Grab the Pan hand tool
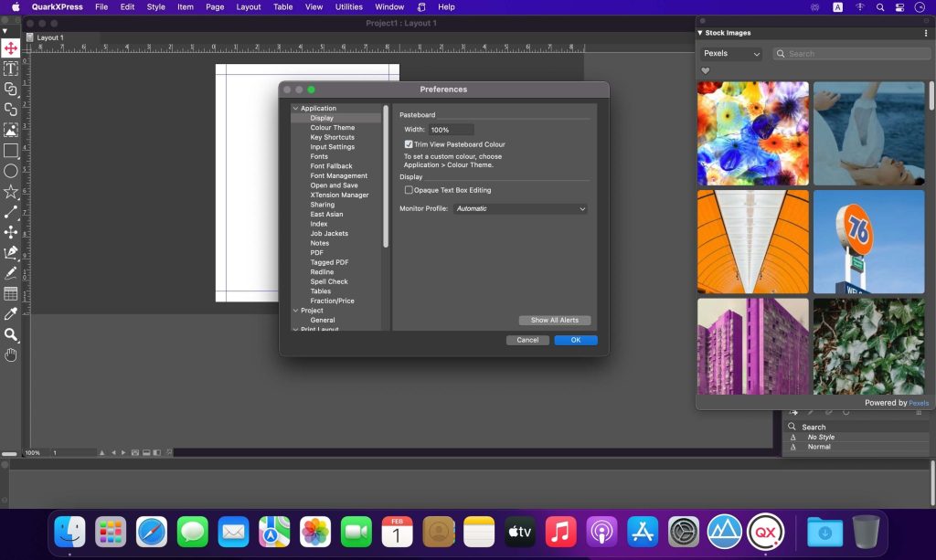936x560 pixels. click(11, 354)
